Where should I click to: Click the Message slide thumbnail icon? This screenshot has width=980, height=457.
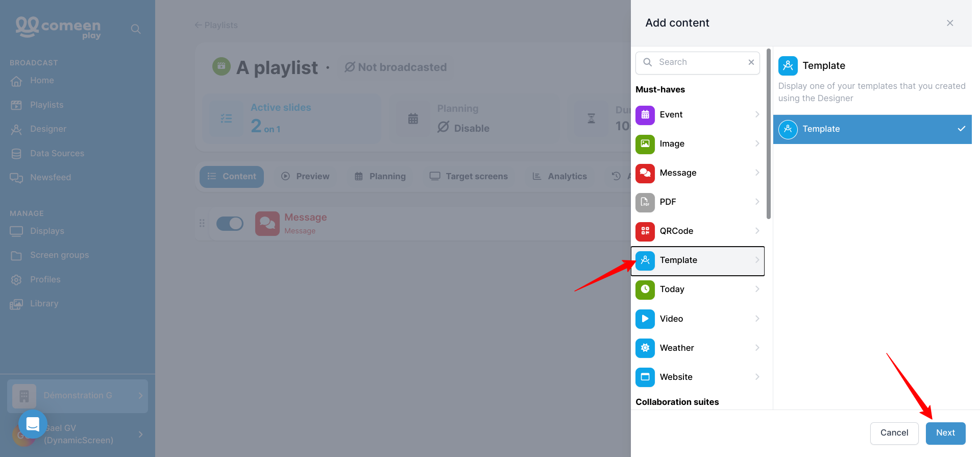[x=267, y=224]
